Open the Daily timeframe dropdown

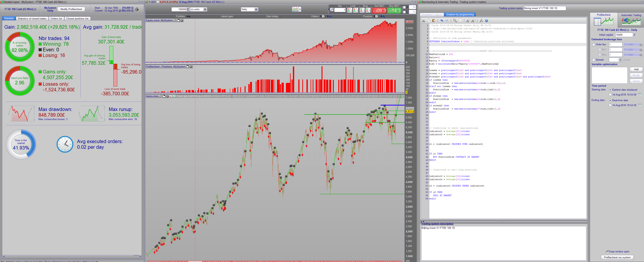(x=256, y=9)
